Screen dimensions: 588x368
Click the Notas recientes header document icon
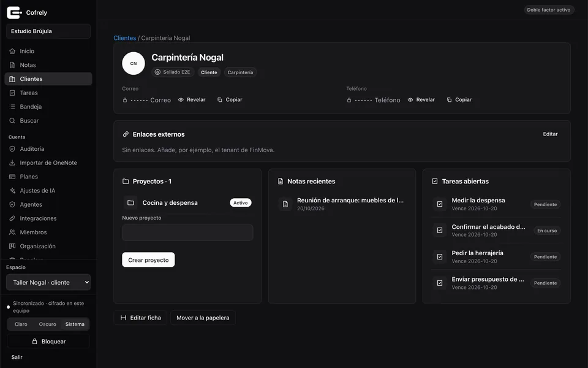coord(280,182)
